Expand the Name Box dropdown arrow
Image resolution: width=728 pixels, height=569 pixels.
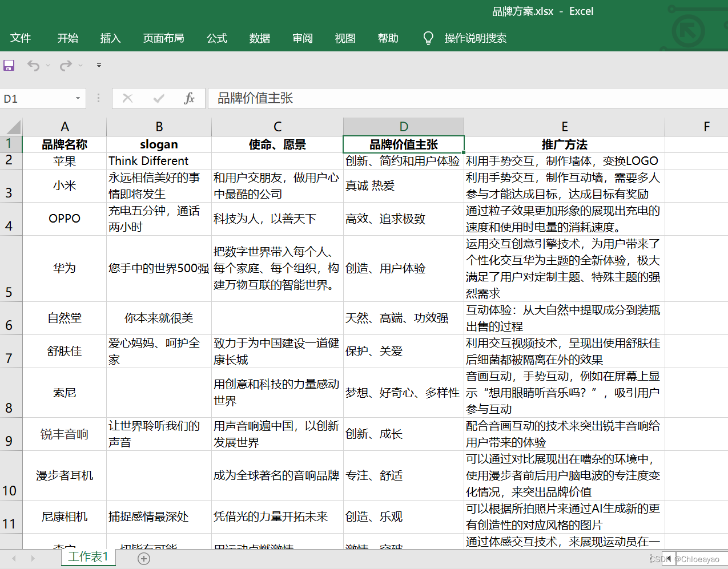point(78,98)
